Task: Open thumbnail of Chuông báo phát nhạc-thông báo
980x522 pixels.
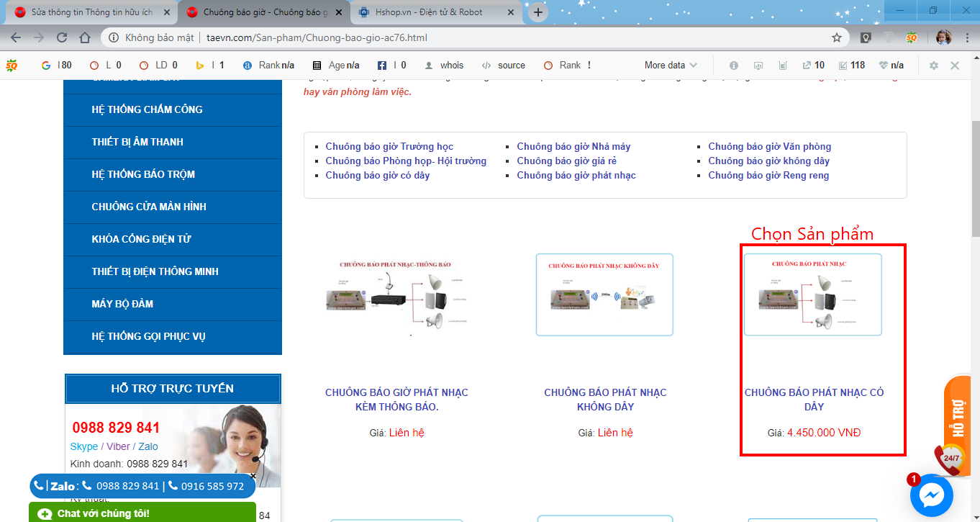Action: [x=397, y=295]
